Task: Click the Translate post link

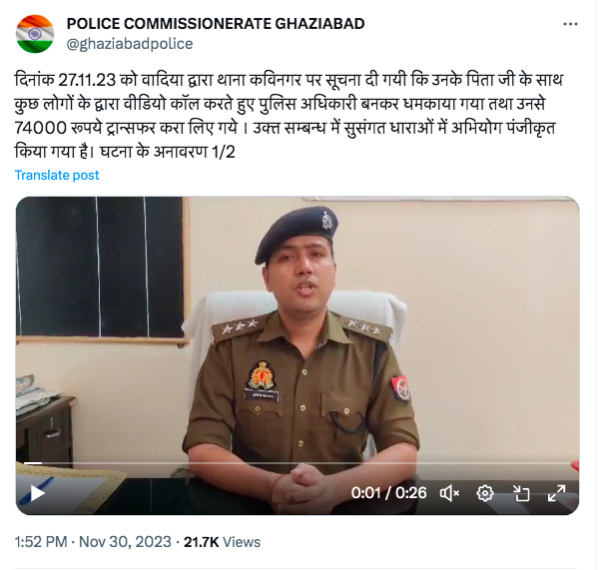Action: (x=57, y=175)
